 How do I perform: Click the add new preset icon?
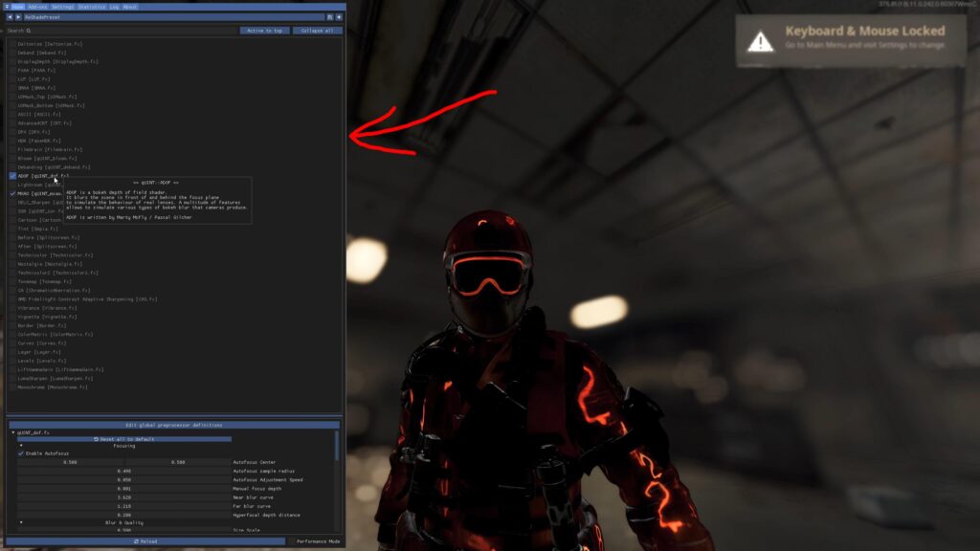339,17
